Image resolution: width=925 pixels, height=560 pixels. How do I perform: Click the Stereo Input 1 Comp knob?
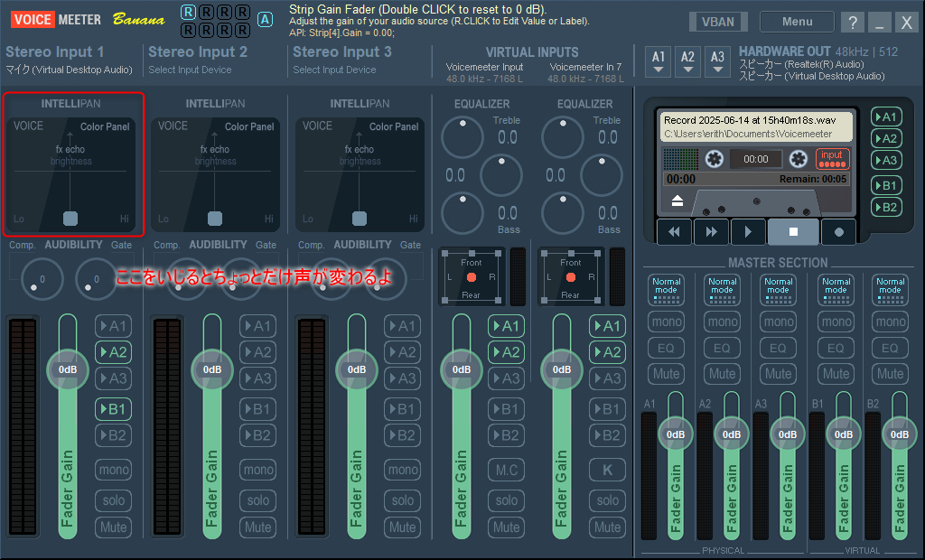(x=42, y=279)
